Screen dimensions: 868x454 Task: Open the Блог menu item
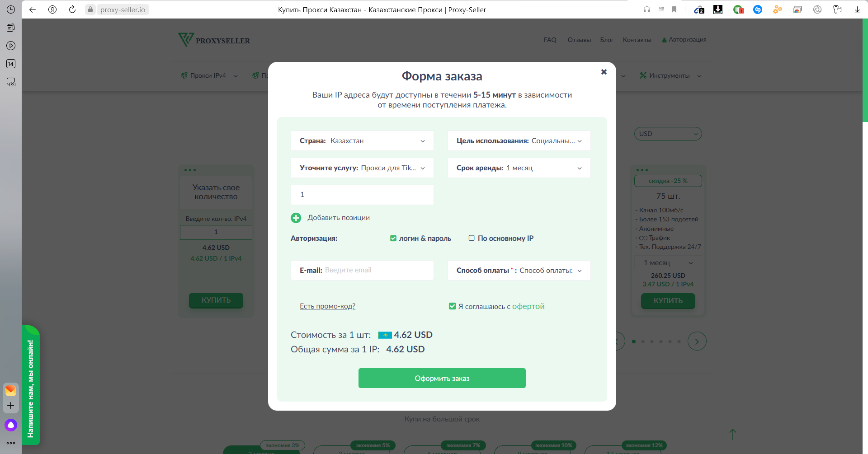[x=607, y=40]
